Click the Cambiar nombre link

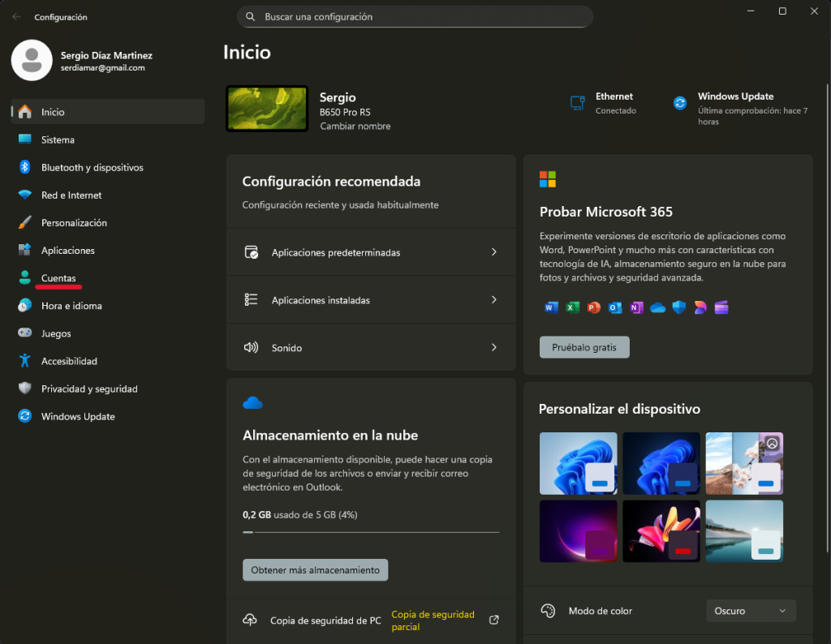coord(355,127)
